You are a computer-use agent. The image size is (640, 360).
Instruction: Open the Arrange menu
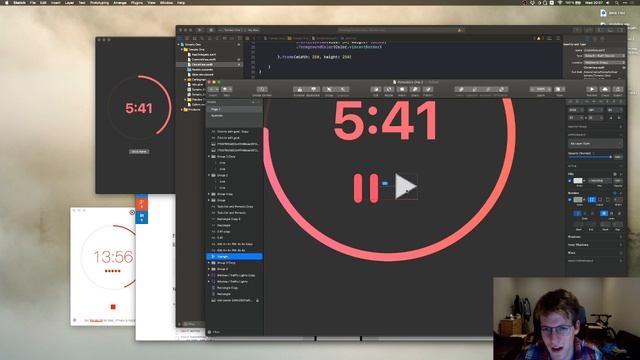tap(120, 2)
